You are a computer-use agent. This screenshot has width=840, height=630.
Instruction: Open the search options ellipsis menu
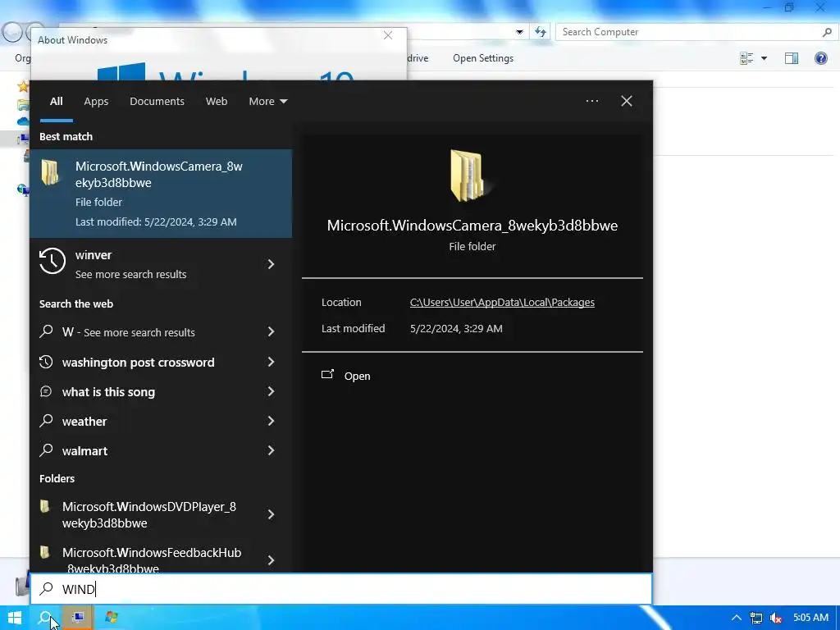click(592, 101)
